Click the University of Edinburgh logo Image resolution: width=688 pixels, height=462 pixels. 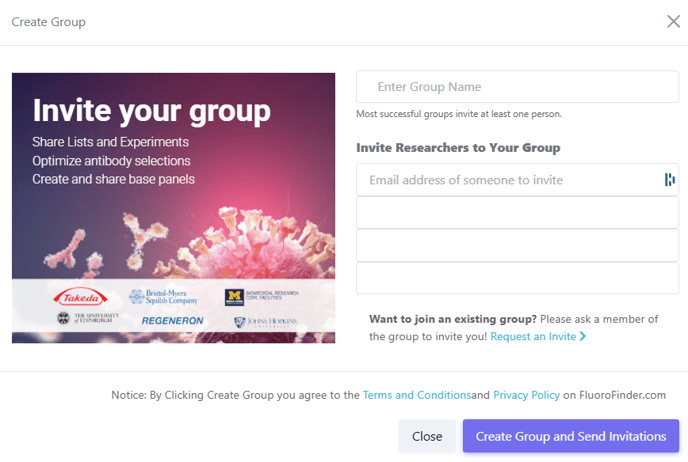pos(88,318)
